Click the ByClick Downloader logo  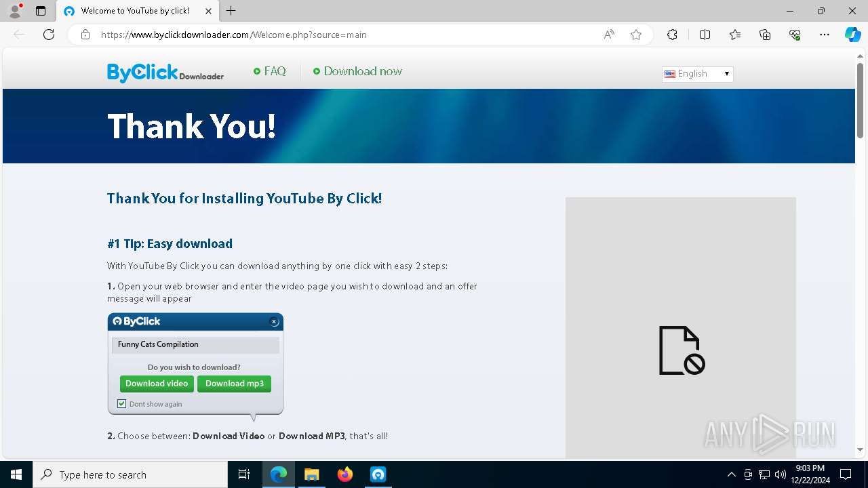tap(165, 73)
